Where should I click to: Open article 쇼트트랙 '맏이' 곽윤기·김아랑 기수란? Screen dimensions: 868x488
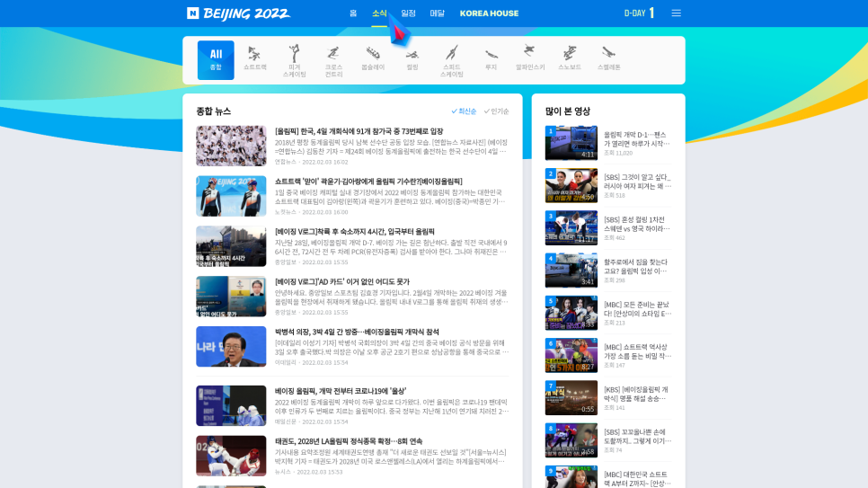368,182
